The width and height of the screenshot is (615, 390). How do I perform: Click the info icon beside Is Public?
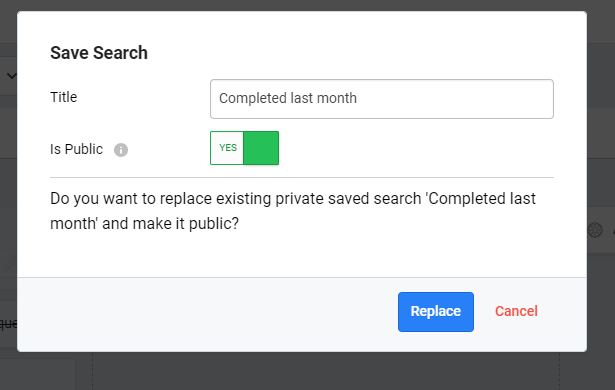(x=121, y=150)
